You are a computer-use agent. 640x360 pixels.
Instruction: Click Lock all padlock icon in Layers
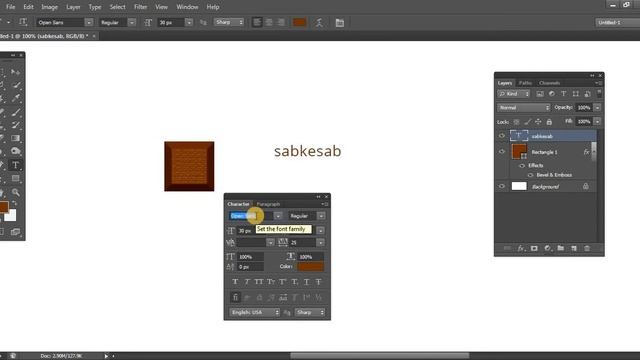(549, 122)
